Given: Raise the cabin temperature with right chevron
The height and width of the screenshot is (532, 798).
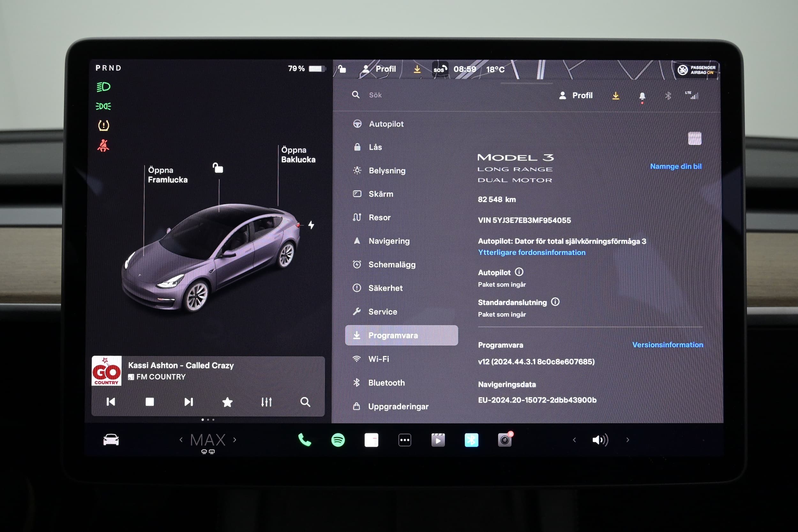Looking at the screenshot, I should click(x=235, y=440).
